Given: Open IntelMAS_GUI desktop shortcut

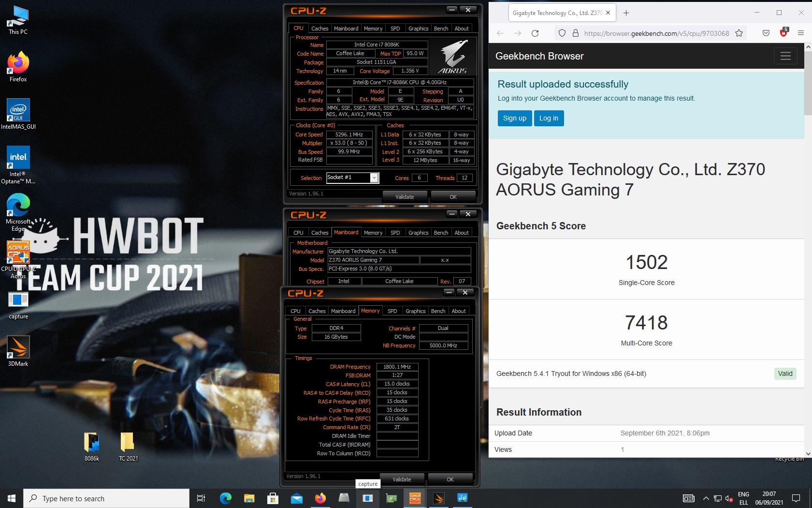Looking at the screenshot, I should click(18, 114).
